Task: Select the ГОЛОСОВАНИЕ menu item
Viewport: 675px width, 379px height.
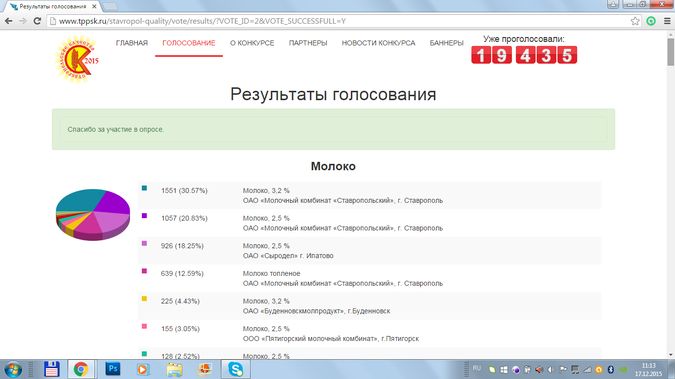Action: (x=189, y=43)
